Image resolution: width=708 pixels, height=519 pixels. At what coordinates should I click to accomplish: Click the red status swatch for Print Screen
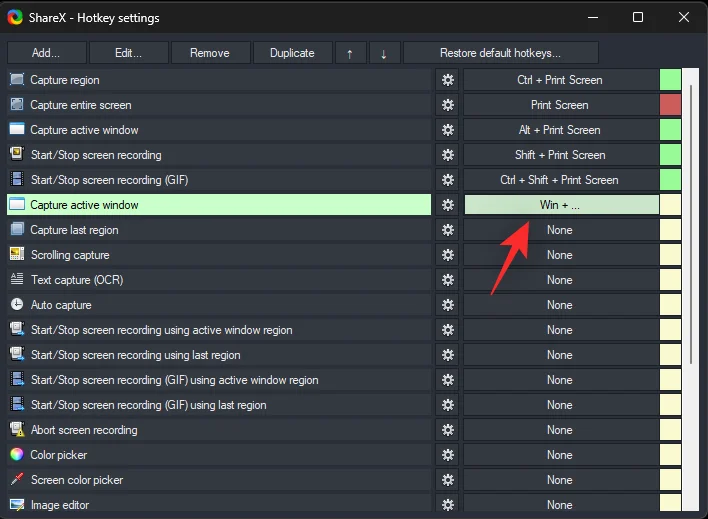tap(670, 105)
